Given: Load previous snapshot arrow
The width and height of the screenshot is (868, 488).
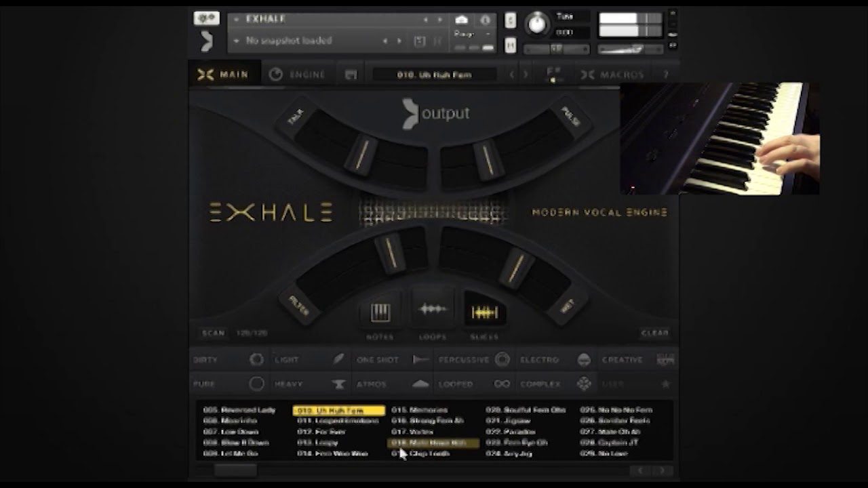Looking at the screenshot, I should click(x=385, y=41).
